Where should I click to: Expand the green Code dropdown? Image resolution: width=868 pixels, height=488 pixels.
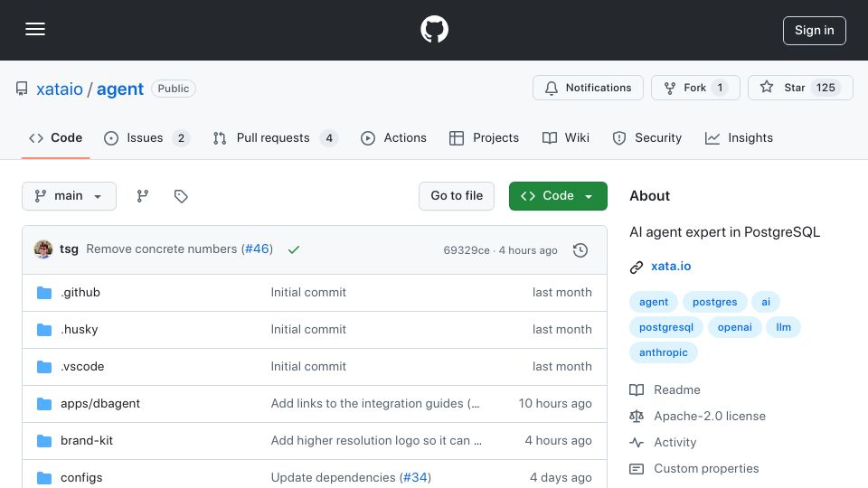coord(558,196)
